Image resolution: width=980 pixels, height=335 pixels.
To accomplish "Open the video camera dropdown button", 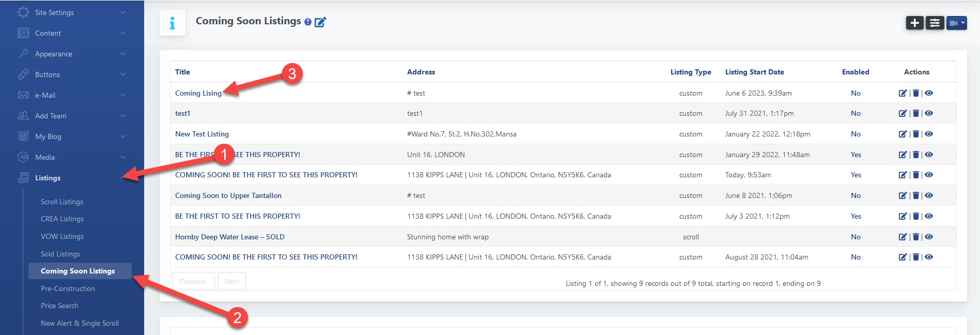I will click(956, 23).
